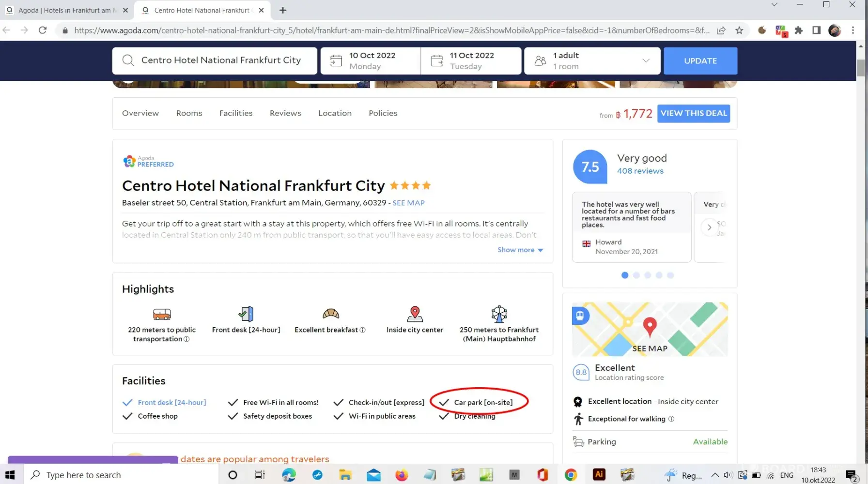Expand the description with Show more

[x=520, y=250]
